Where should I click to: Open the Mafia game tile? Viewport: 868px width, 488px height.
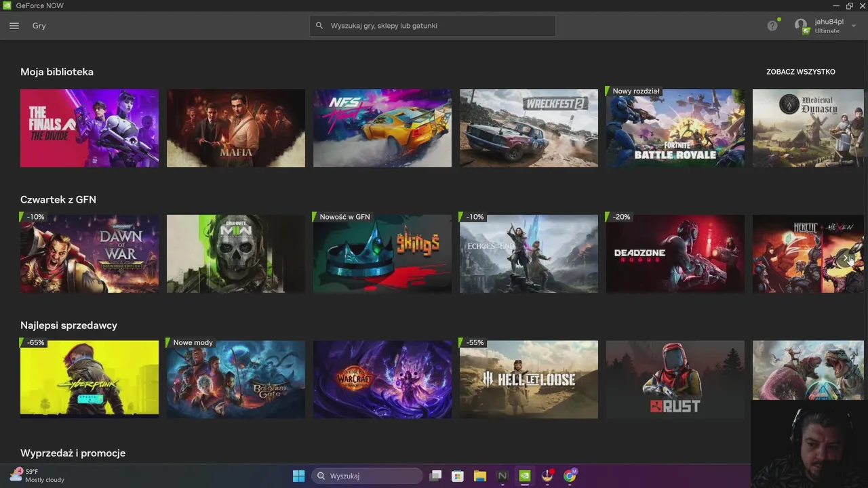(236, 128)
